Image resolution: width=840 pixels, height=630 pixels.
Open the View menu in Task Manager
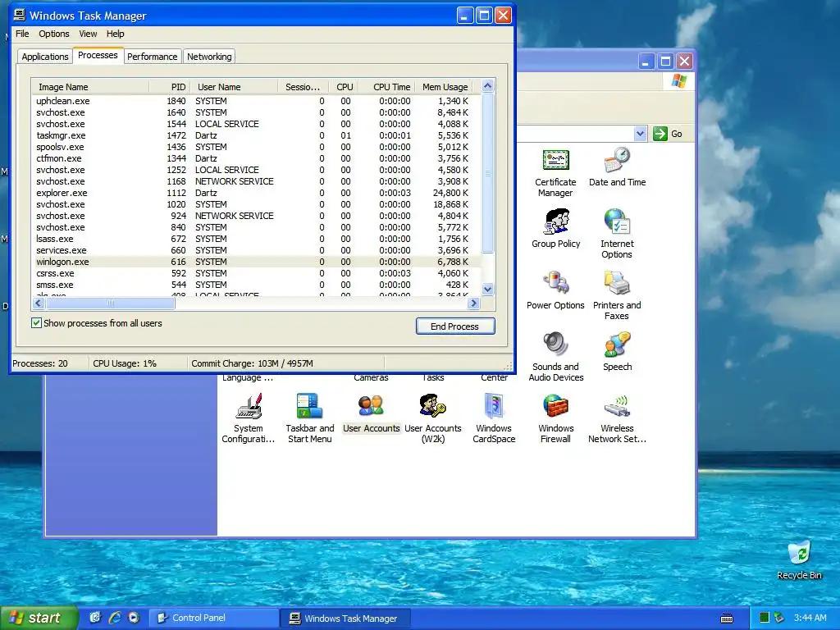pyautogui.click(x=88, y=34)
